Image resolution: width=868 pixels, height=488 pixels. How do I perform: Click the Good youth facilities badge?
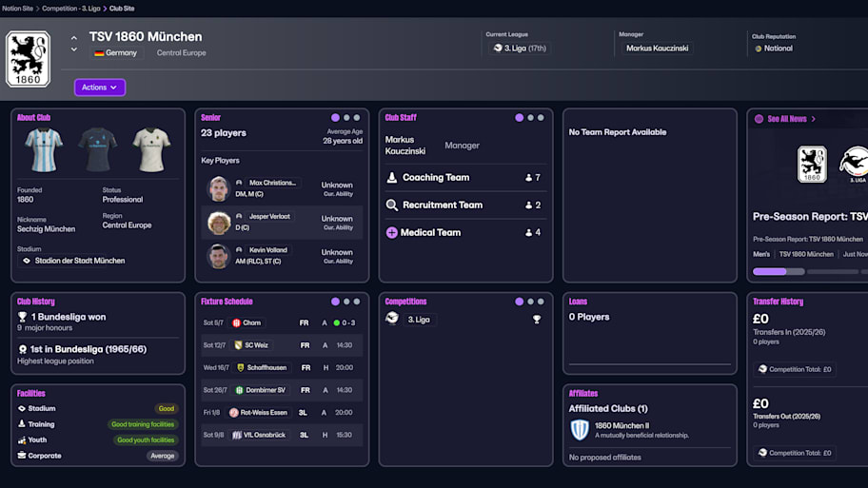pos(146,439)
